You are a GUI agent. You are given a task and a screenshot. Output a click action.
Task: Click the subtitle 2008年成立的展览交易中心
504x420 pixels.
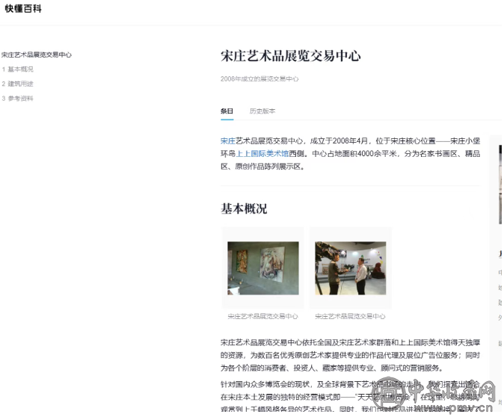[x=259, y=78]
